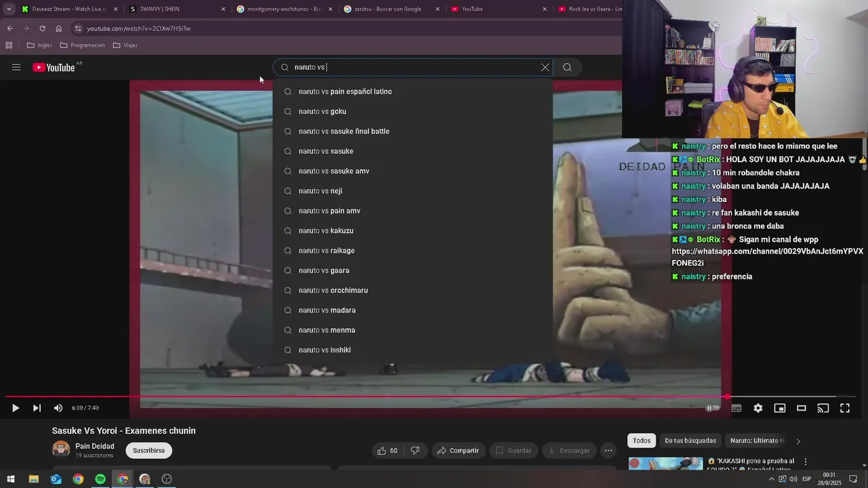868x488 pixels.
Task: Open the 'Ingles' bookmarks folder
Action: (39, 45)
